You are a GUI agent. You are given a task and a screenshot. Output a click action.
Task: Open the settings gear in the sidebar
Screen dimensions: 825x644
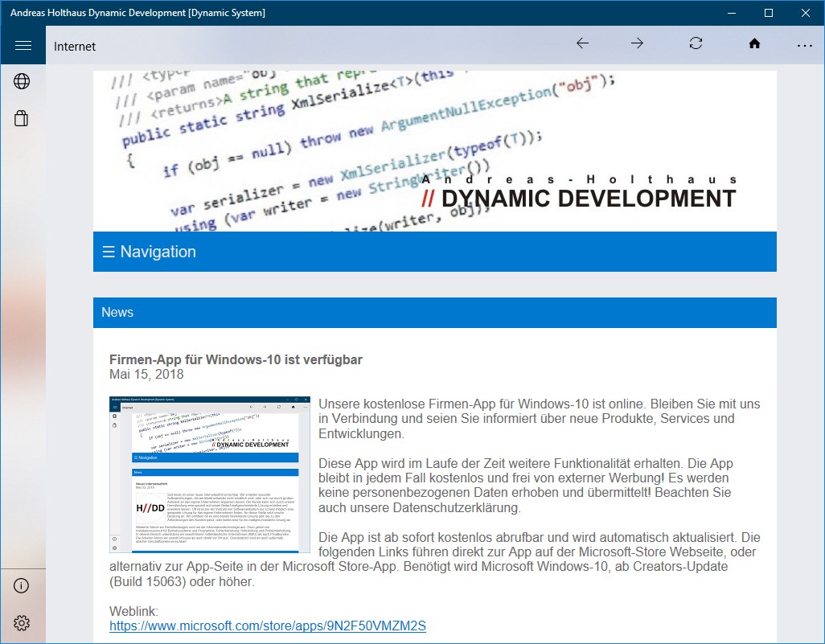click(22, 622)
